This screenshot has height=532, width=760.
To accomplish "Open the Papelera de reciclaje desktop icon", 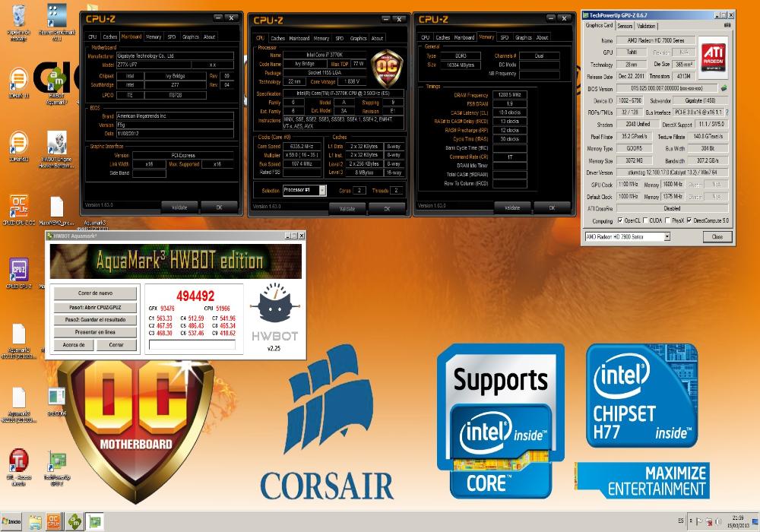I will pyautogui.click(x=18, y=22).
